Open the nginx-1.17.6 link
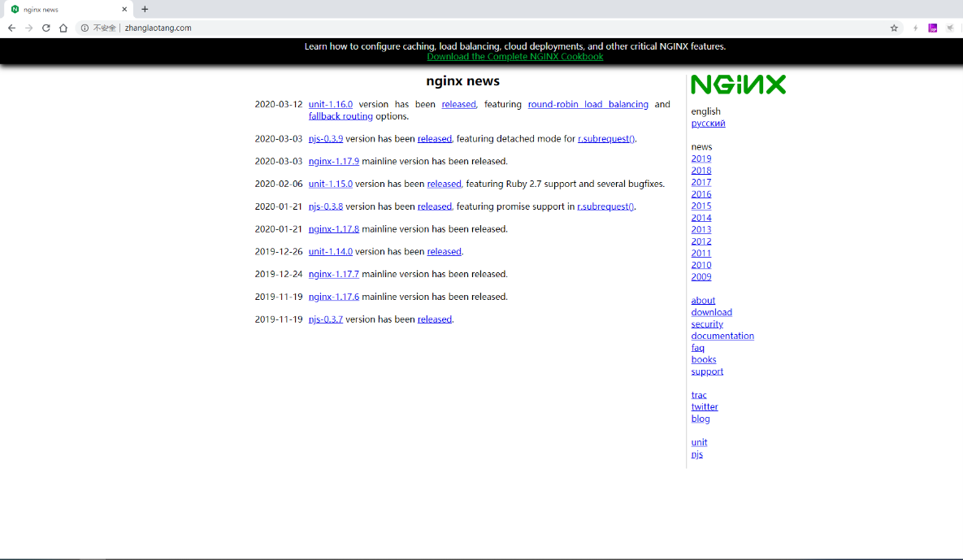 [x=333, y=297]
